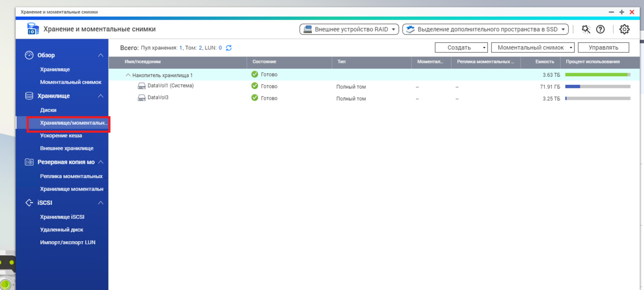Open Импорт/экспорт LUN in the sidebar
Viewport: 644px width, 290px height.
click(68, 242)
